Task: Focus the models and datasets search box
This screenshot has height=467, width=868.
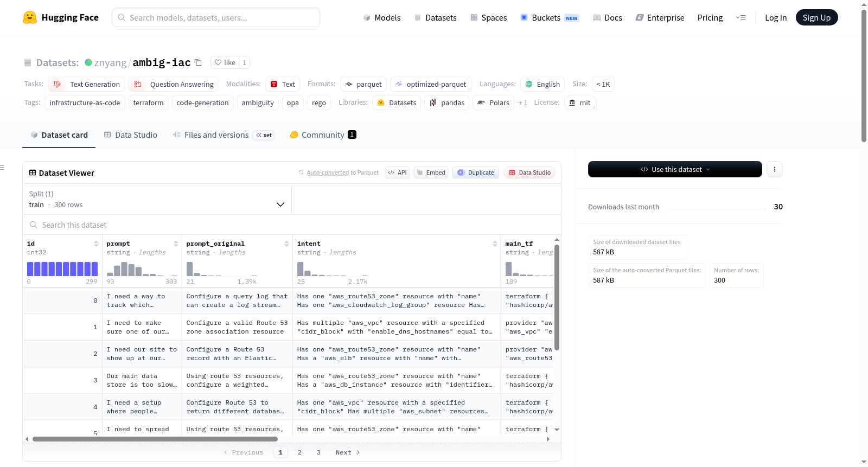Action: [x=216, y=17]
